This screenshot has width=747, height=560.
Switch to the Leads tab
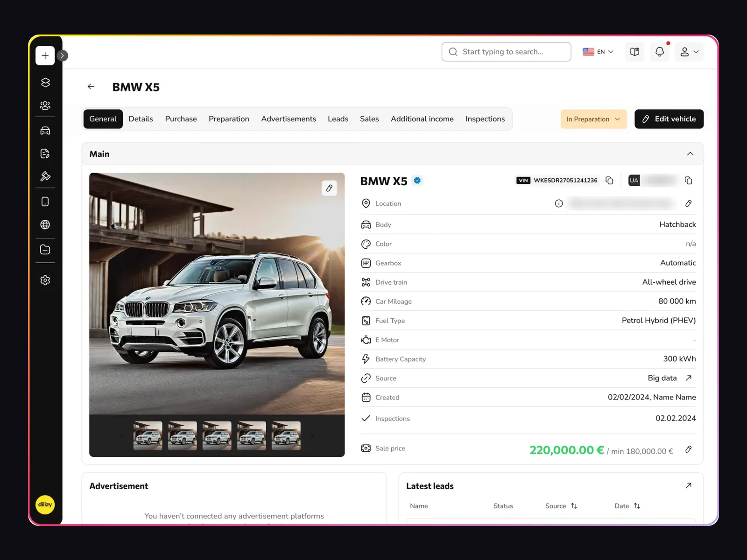[x=338, y=119]
